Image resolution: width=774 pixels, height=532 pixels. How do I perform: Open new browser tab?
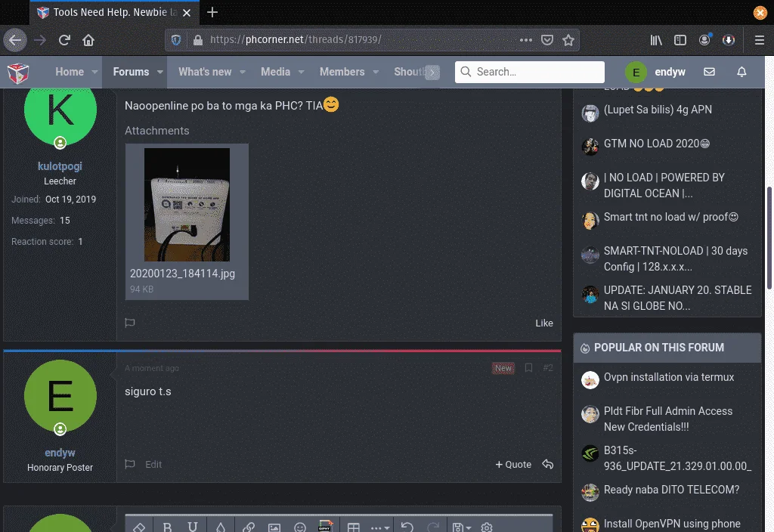212,12
